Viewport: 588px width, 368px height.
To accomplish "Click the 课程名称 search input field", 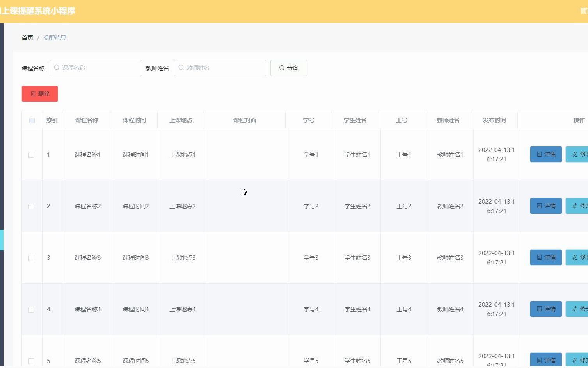I will point(96,68).
